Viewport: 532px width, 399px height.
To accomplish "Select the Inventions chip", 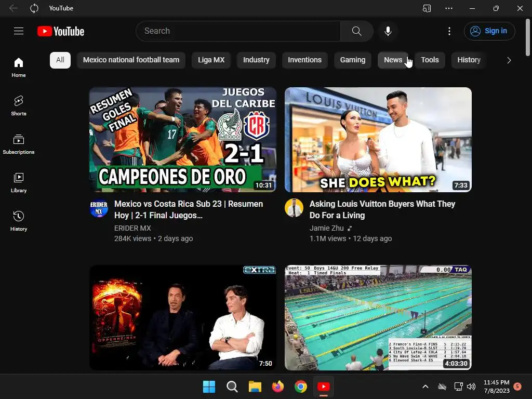I will (x=304, y=60).
